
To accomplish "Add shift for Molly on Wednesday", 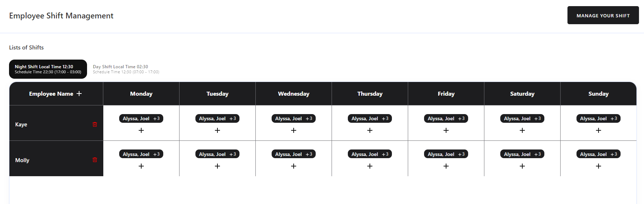I will tap(294, 166).
